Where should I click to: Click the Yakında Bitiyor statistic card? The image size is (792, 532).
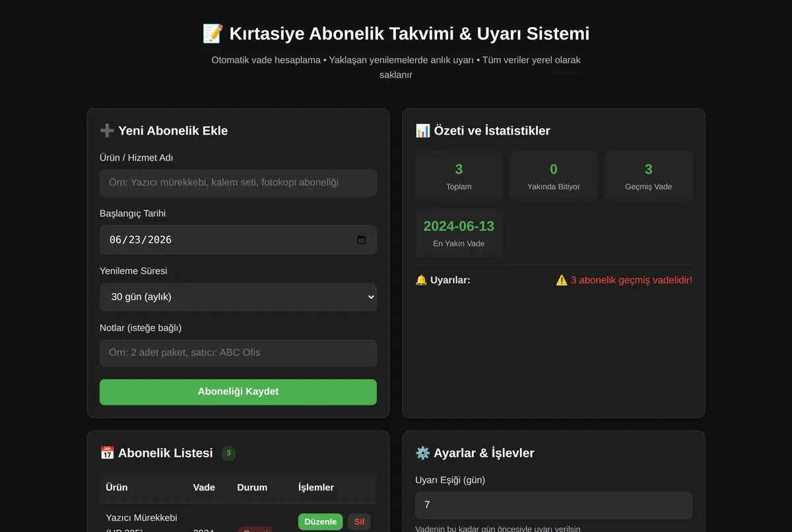tap(554, 176)
